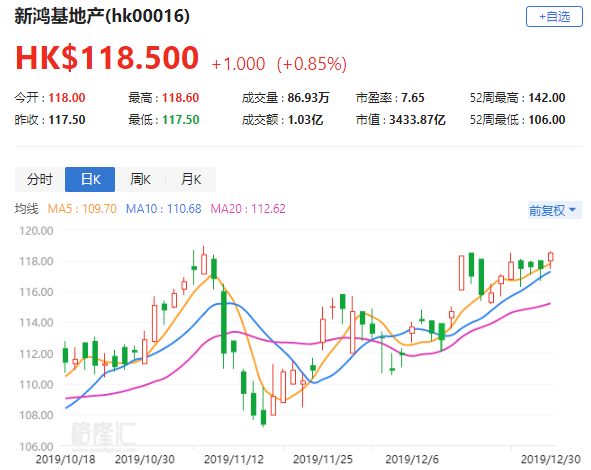Click the 今开 value 118.00
This screenshot has width=591, height=470.
[67, 98]
